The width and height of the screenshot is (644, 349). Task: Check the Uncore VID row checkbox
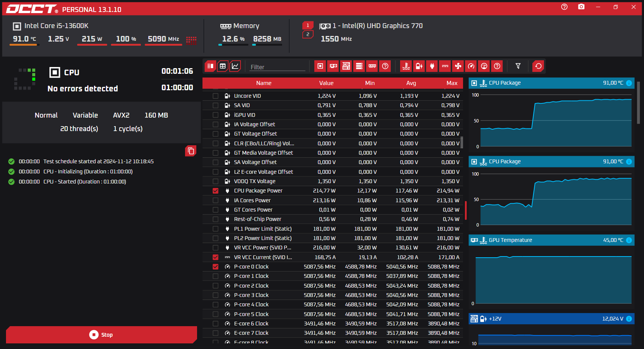(x=215, y=96)
